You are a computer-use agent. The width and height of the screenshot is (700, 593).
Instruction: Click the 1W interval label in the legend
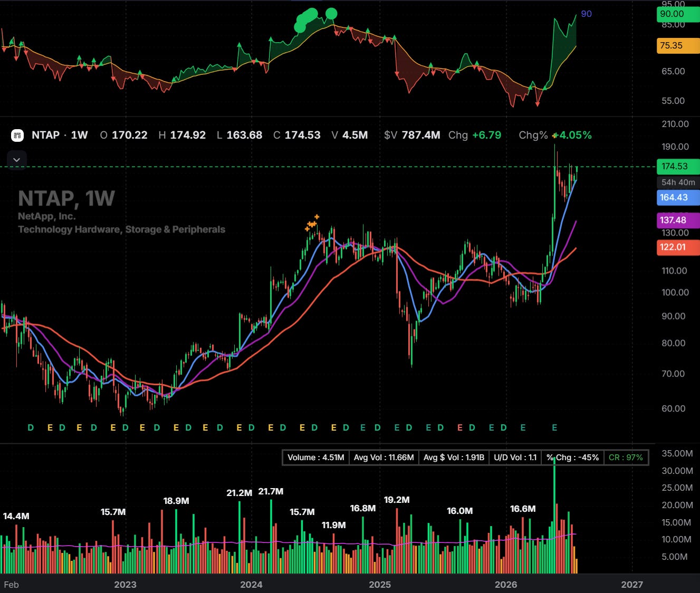(x=79, y=135)
